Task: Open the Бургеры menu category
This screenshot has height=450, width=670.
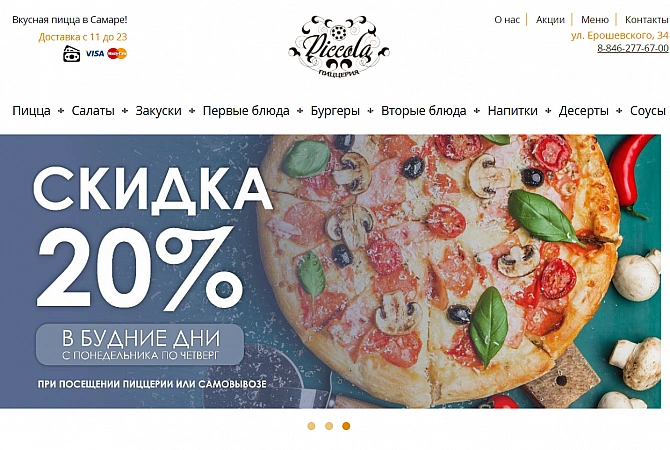Action: (x=335, y=111)
